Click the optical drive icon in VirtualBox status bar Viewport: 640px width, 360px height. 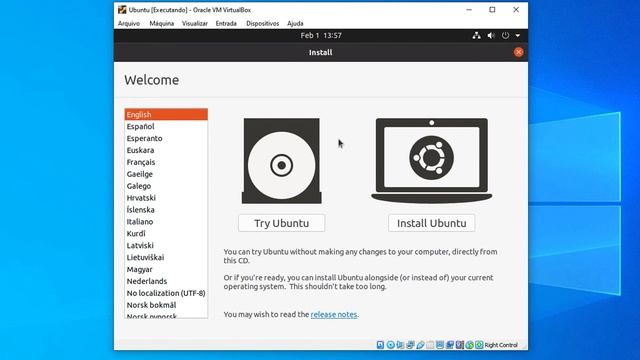click(x=391, y=345)
